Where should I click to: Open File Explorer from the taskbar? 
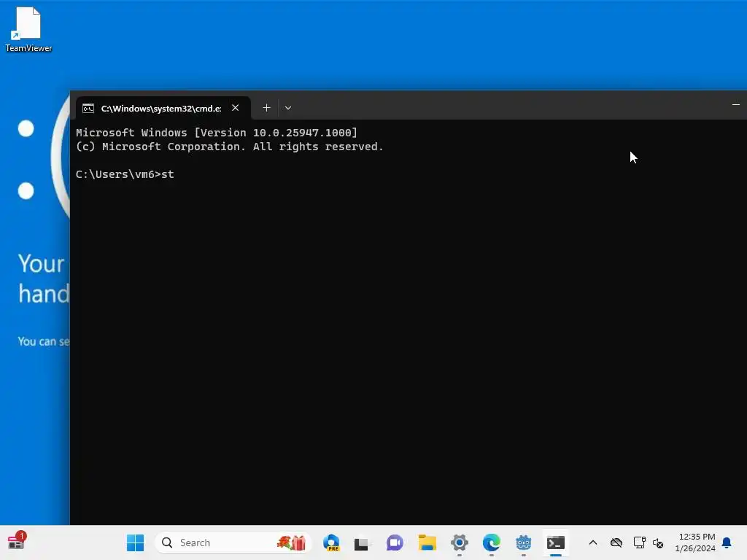(427, 542)
